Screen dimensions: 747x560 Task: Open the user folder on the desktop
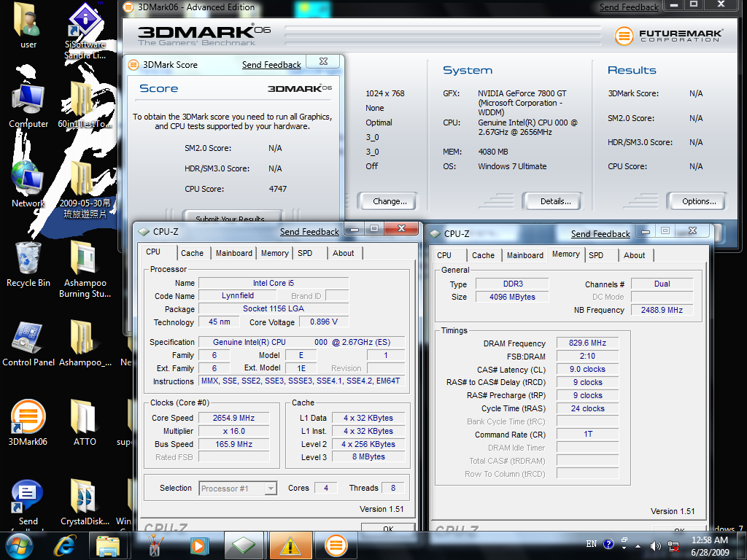[28, 26]
